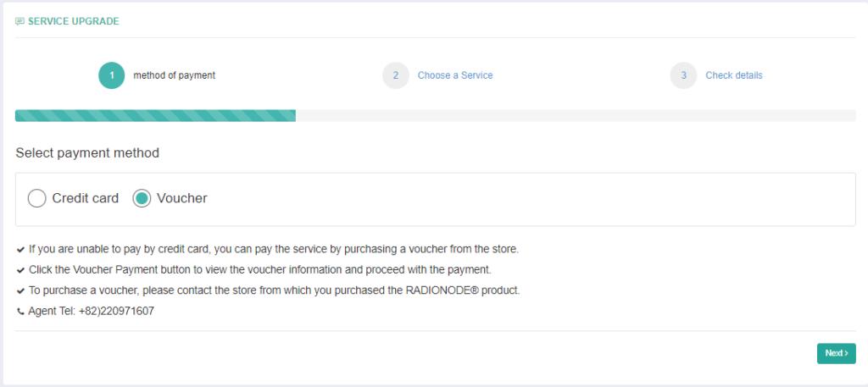The image size is (868, 387).
Task: Click the SERVICE UPGRADE heading
Action: 74,21
